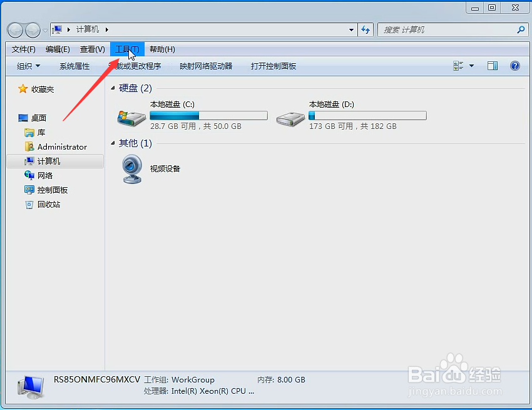The width and height of the screenshot is (532, 410).
Task: Click the 桌面 monitor icon in the sidebar
Action: (23, 118)
